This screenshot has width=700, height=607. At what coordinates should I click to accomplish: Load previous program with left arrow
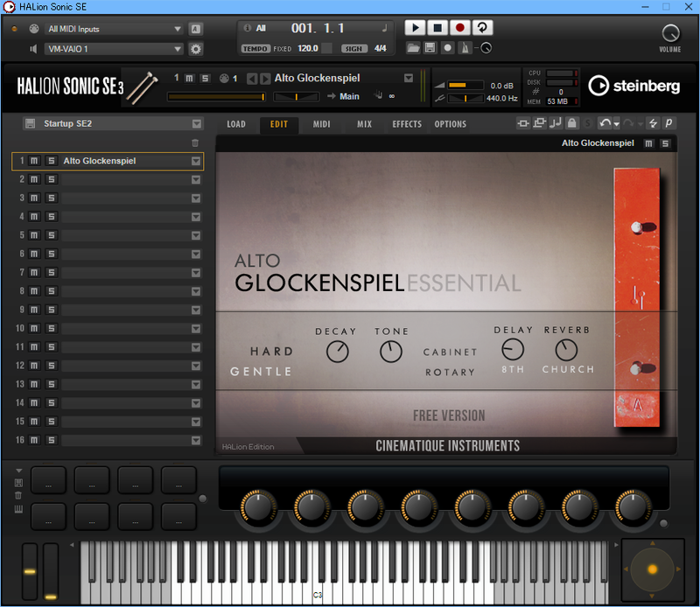pyautogui.click(x=252, y=79)
